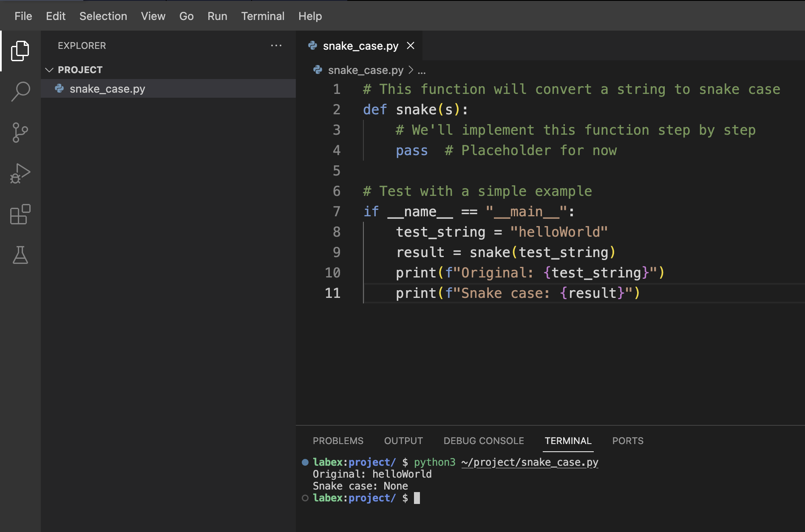The width and height of the screenshot is (805, 532).
Task: Open the Explorer view in activity bar
Action: pyautogui.click(x=20, y=51)
